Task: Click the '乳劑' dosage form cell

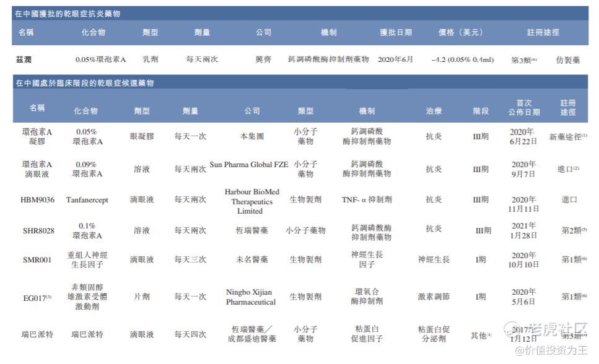Action: 150,59
